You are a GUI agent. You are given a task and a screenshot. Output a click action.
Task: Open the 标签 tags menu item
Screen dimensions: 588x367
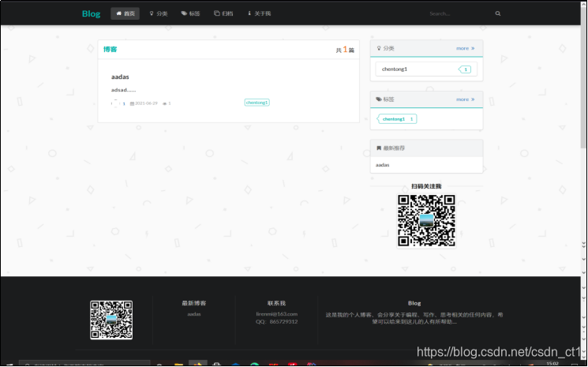[x=190, y=13]
